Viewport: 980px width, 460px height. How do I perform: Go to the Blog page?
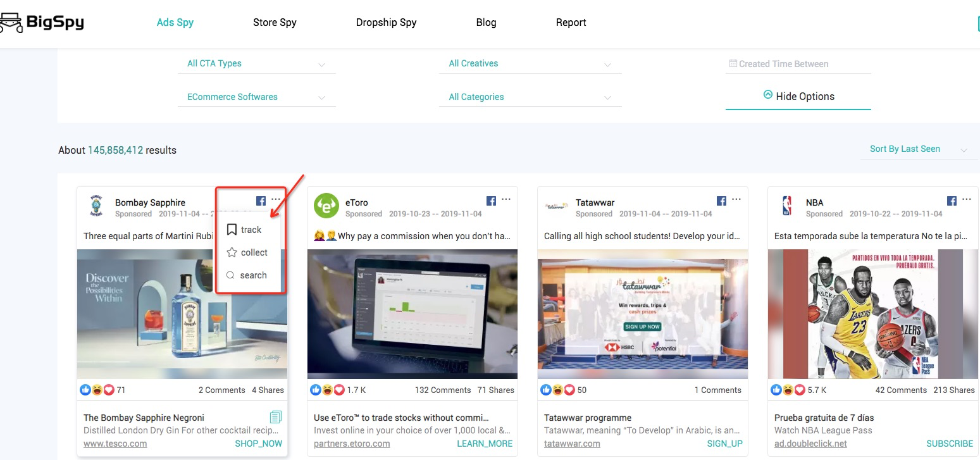486,22
